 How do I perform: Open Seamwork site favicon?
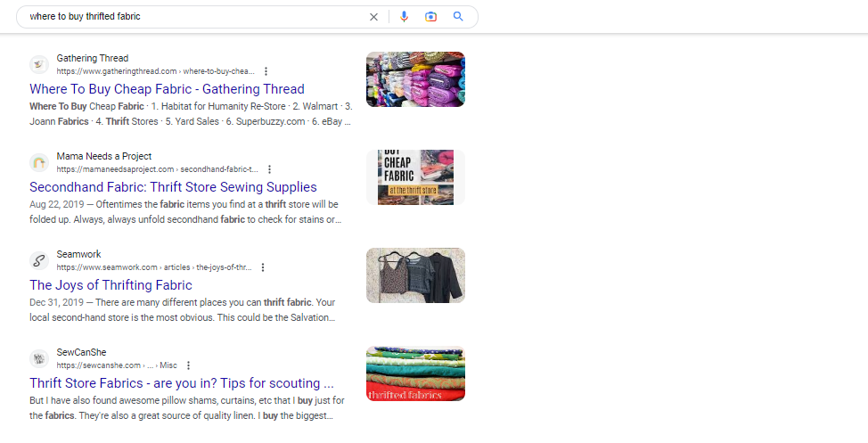pyautogui.click(x=38, y=261)
